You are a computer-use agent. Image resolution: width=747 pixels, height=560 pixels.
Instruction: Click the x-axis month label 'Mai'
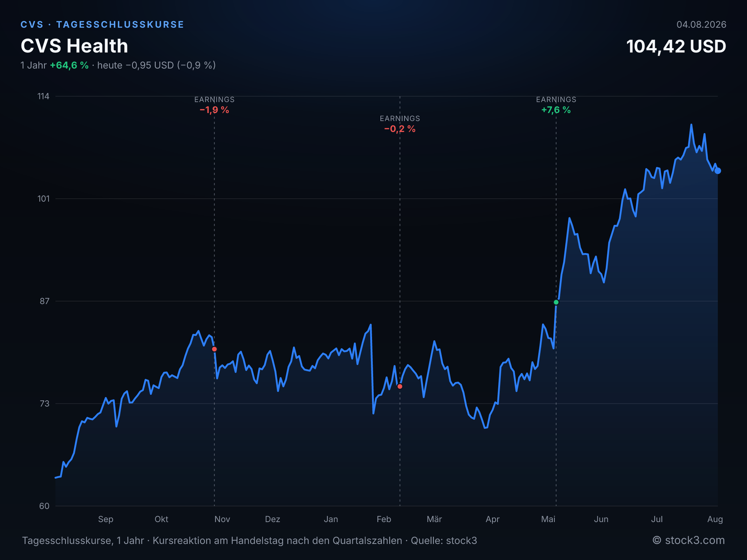click(548, 519)
